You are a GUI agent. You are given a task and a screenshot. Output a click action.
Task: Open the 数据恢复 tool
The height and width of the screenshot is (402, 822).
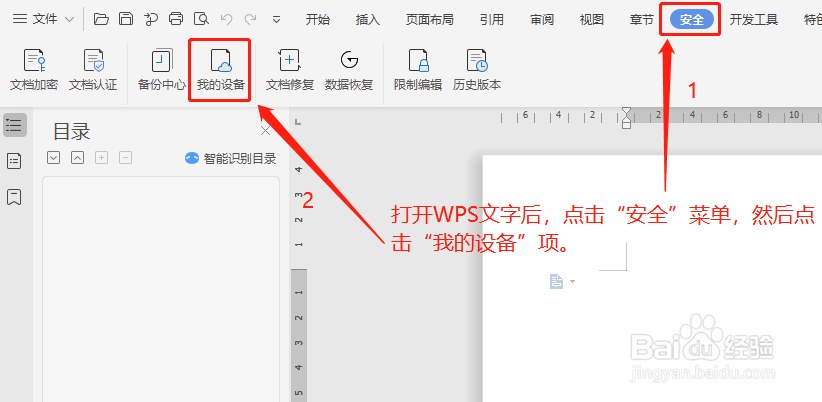tap(349, 70)
